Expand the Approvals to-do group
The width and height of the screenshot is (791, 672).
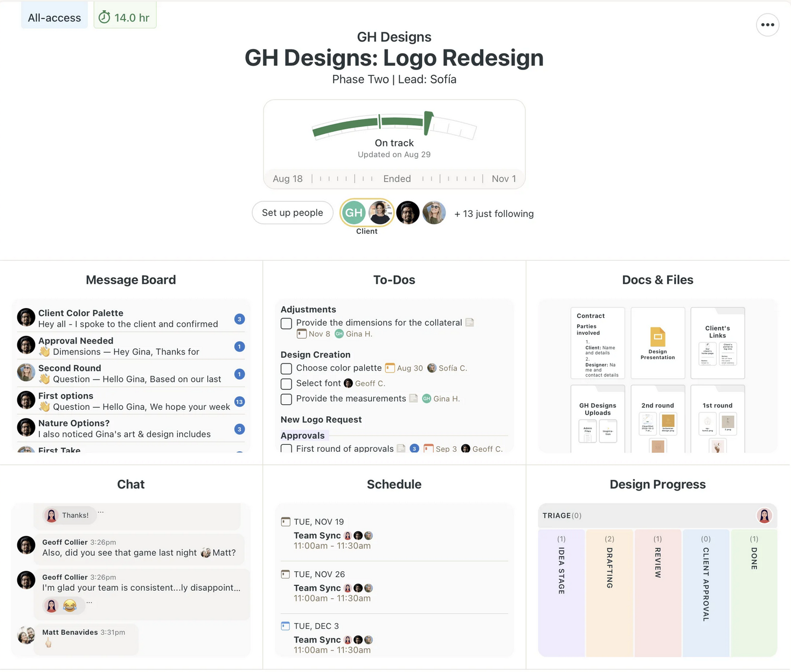302,436
